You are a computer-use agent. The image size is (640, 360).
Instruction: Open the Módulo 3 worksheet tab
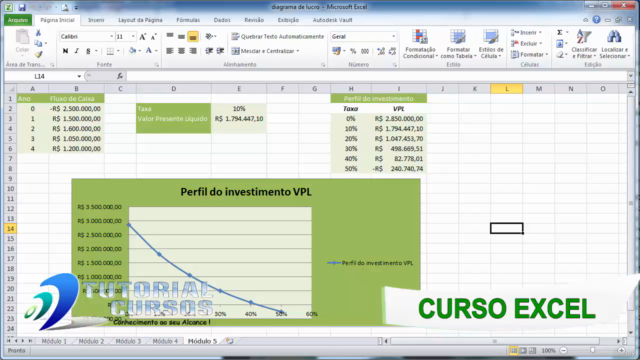(x=128, y=341)
